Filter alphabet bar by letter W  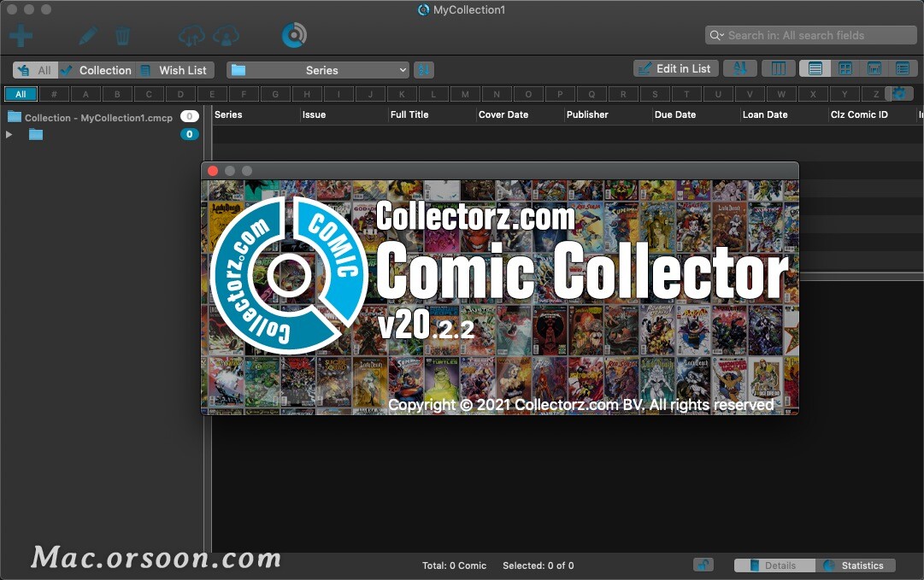pos(781,94)
